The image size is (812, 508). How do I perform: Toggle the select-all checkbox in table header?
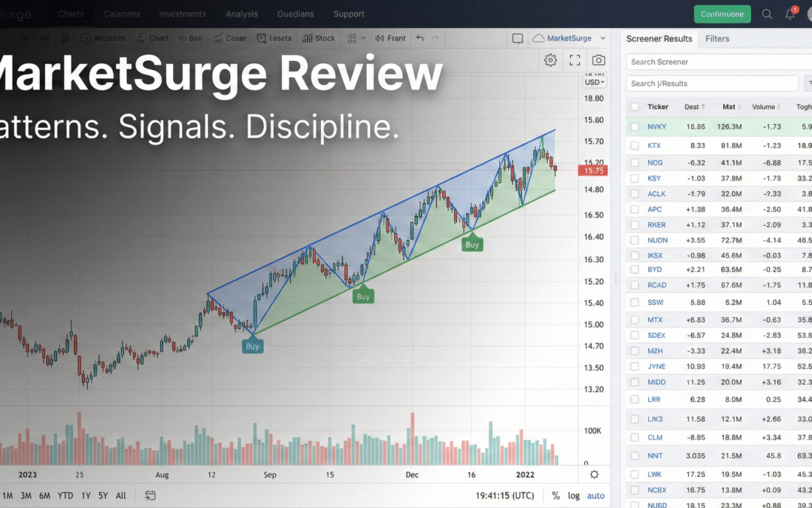[x=635, y=107]
